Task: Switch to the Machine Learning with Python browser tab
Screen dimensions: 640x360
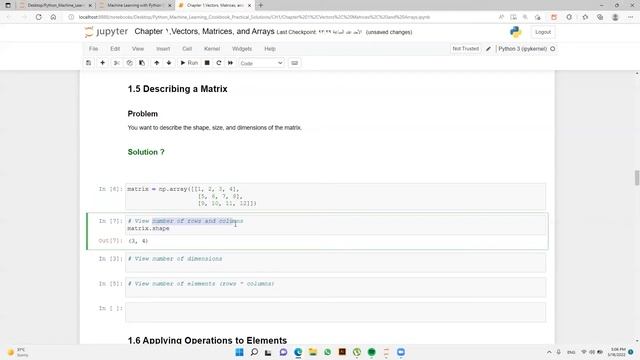Action: tap(135, 5)
